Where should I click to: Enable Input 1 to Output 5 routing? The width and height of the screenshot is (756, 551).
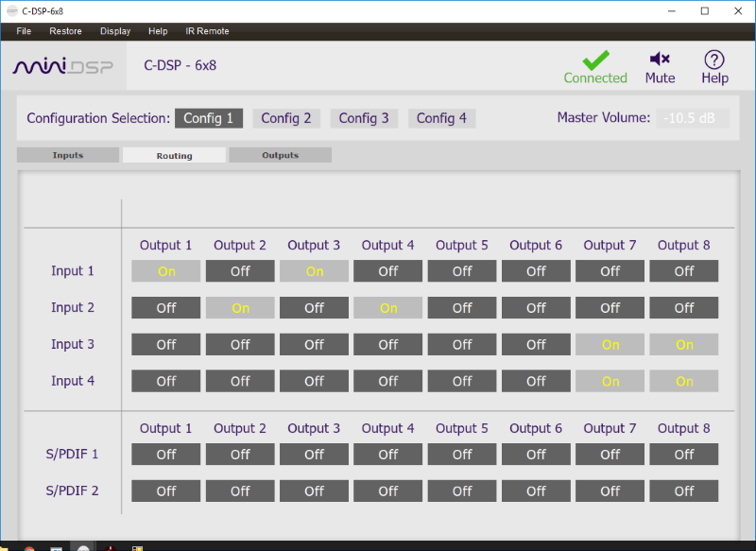click(462, 271)
